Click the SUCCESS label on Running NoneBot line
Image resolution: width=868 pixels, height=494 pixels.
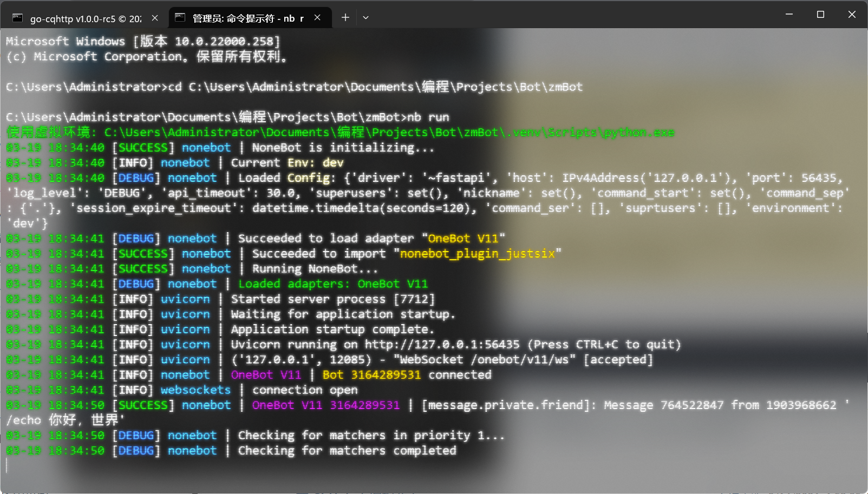pyautogui.click(x=142, y=268)
